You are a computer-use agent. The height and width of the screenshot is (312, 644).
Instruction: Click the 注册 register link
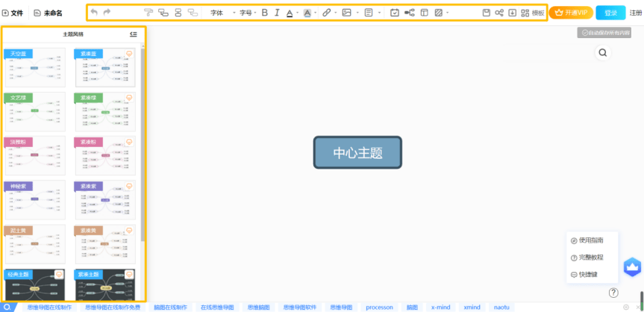[x=636, y=13]
